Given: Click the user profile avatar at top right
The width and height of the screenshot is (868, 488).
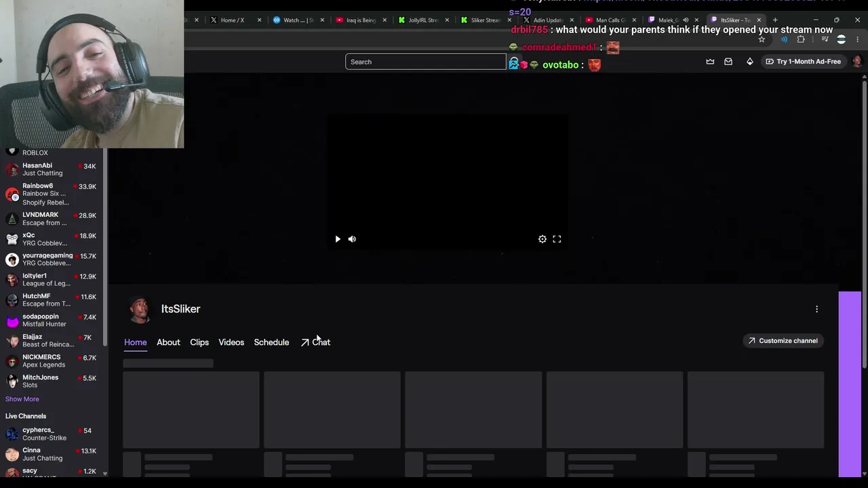Looking at the screenshot, I should (x=857, y=62).
